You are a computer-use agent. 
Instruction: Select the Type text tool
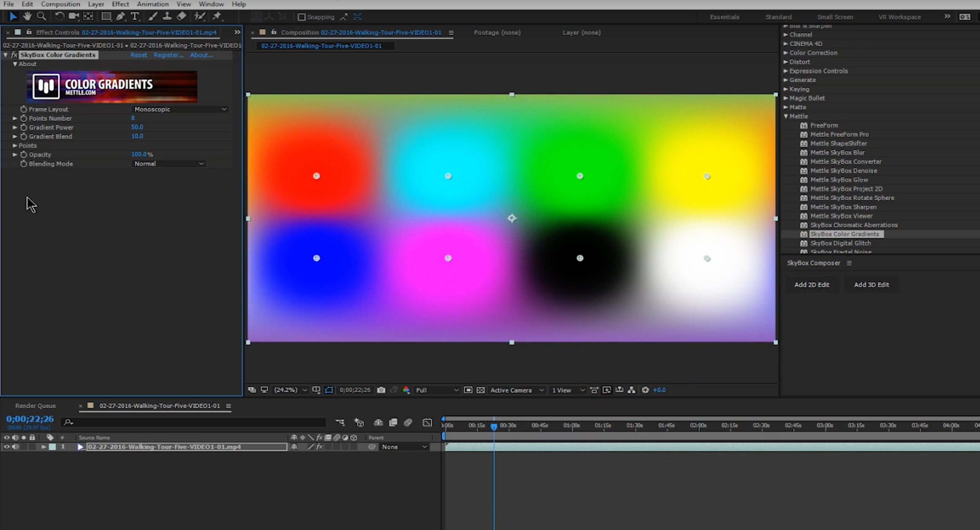(x=135, y=16)
